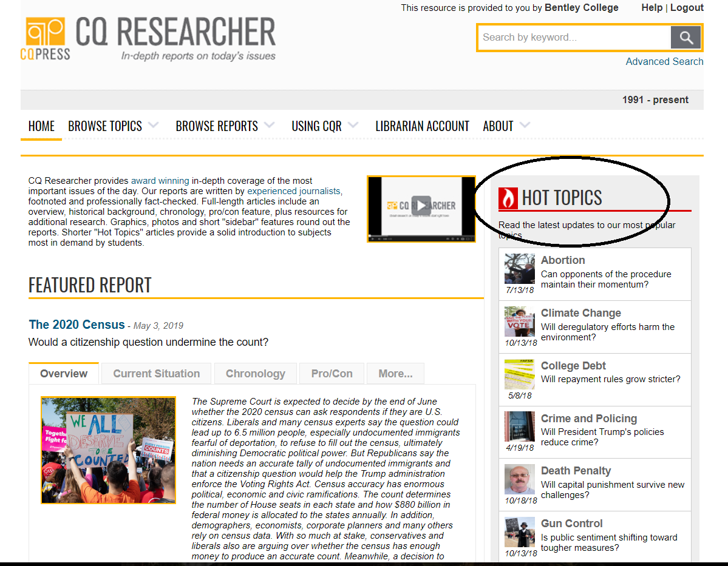Open the Help link
728x566 pixels.
652,8
